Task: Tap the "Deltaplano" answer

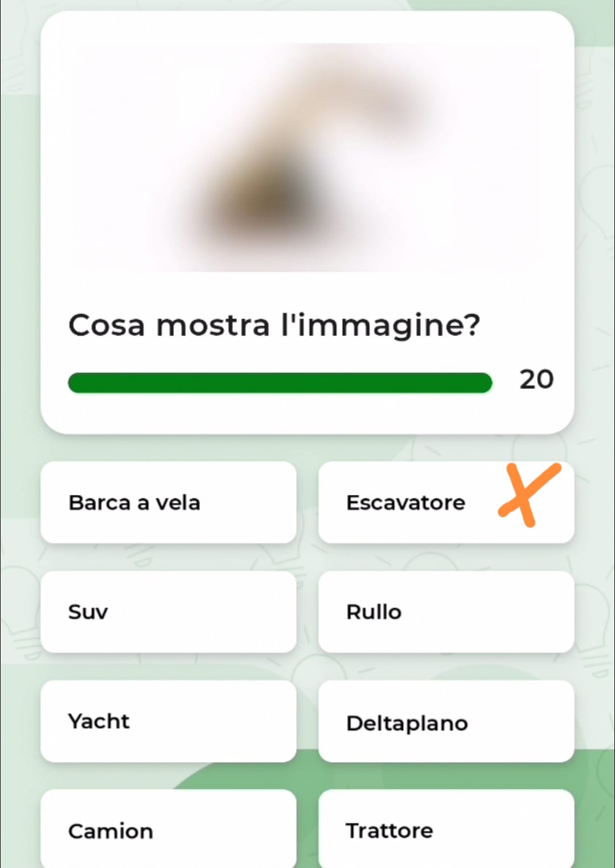Action: 446,722
